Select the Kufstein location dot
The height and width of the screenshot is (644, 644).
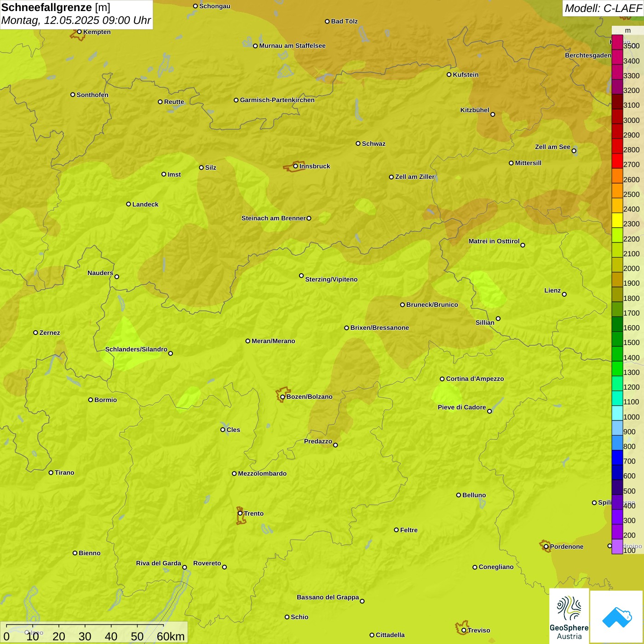(449, 75)
